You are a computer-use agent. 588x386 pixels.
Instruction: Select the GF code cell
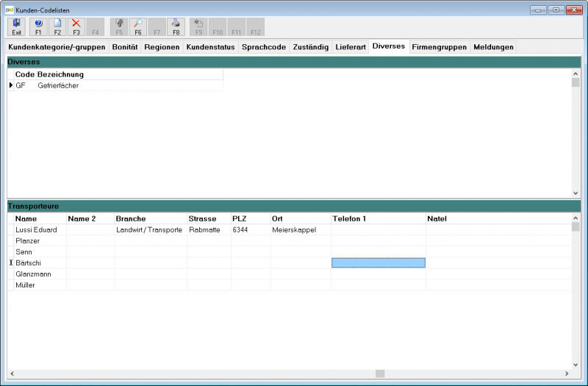25,85
